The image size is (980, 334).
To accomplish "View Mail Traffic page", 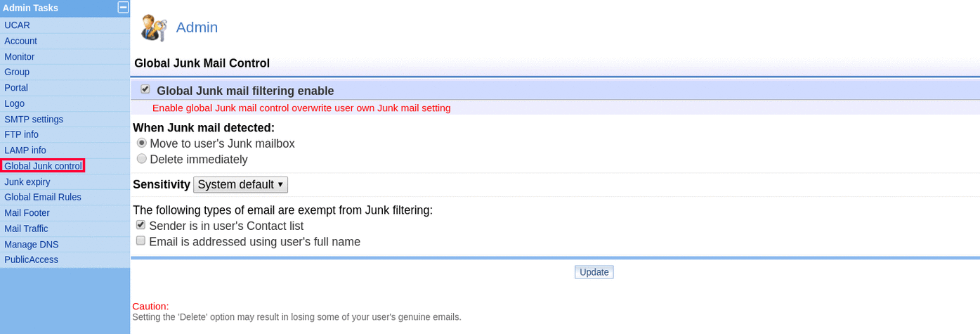I will [x=26, y=229].
